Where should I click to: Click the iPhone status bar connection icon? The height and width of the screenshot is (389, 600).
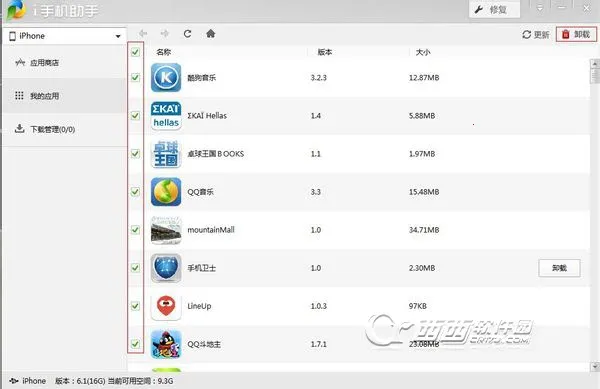point(14,381)
